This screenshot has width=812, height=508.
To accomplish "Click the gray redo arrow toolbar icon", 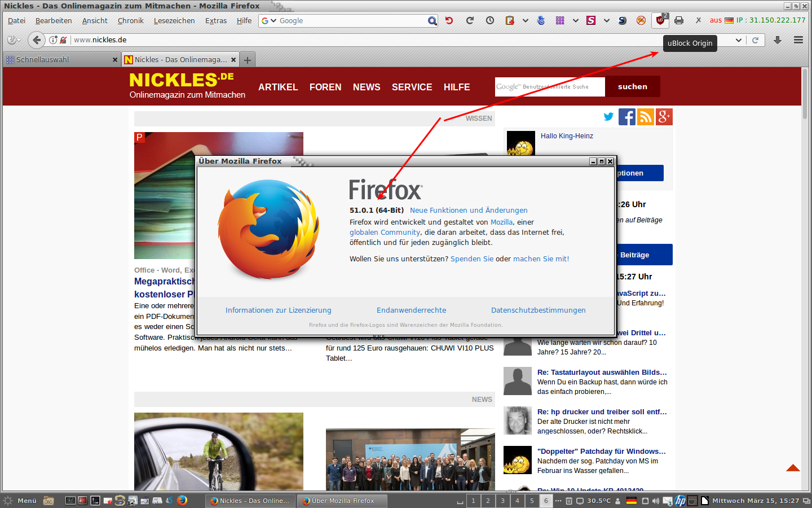I will [x=470, y=20].
